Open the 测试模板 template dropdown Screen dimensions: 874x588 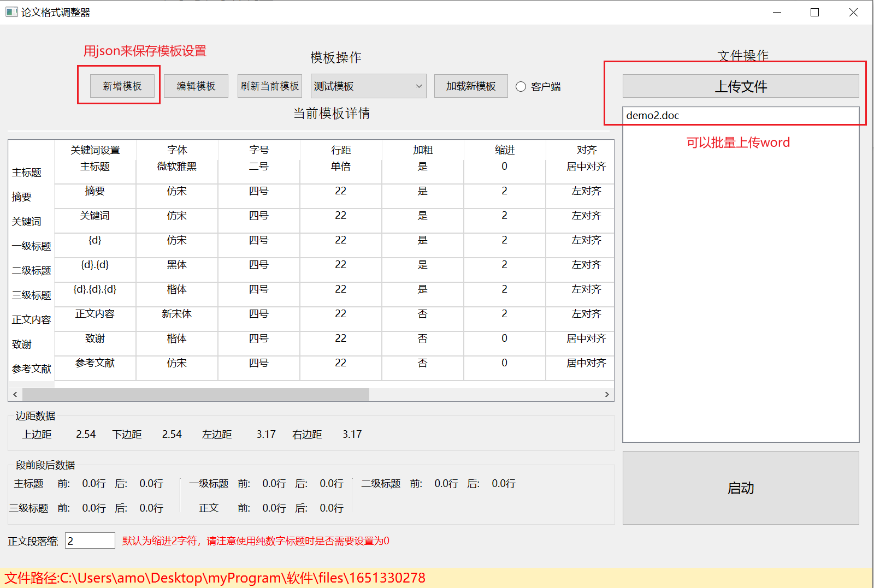(x=369, y=86)
